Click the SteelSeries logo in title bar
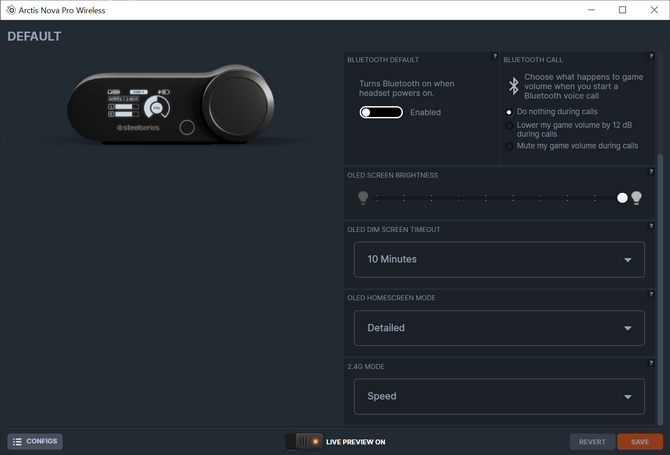 (x=11, y=10)
